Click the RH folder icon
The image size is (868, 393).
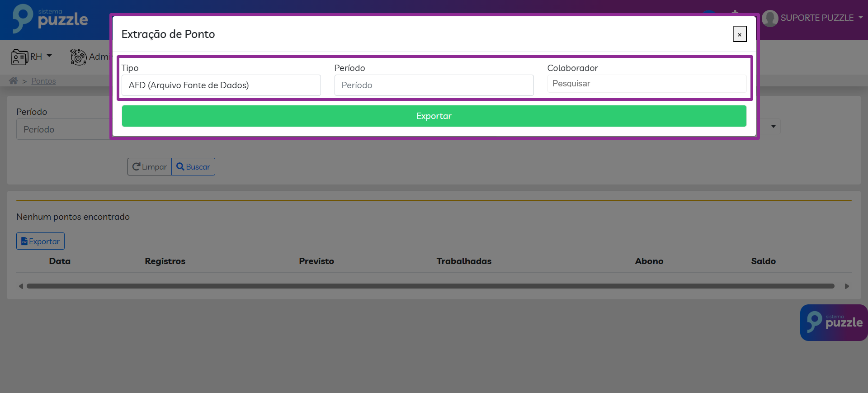[19, 57]
